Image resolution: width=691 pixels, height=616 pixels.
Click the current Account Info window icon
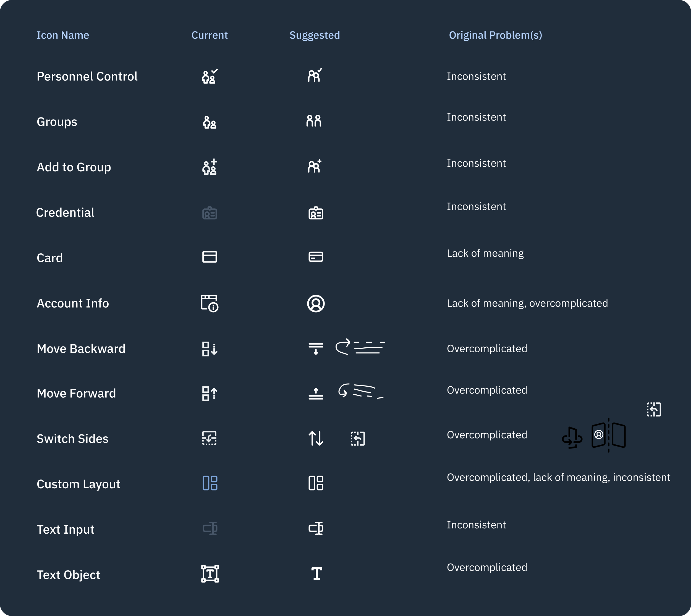tap(210, 303)
